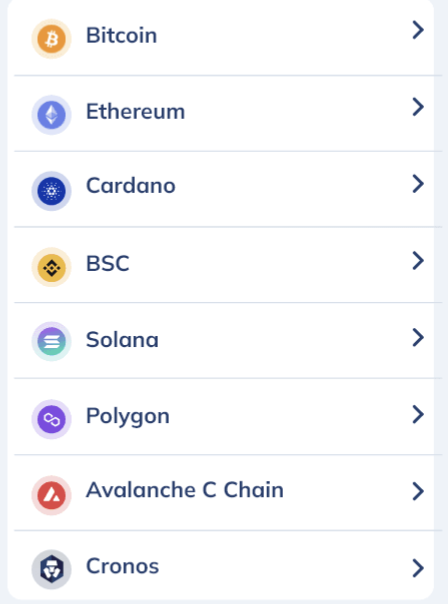This screenshot has height=604, width=448.
Task: Click the red Avalanche logo icon
Action: click(51, 495)
